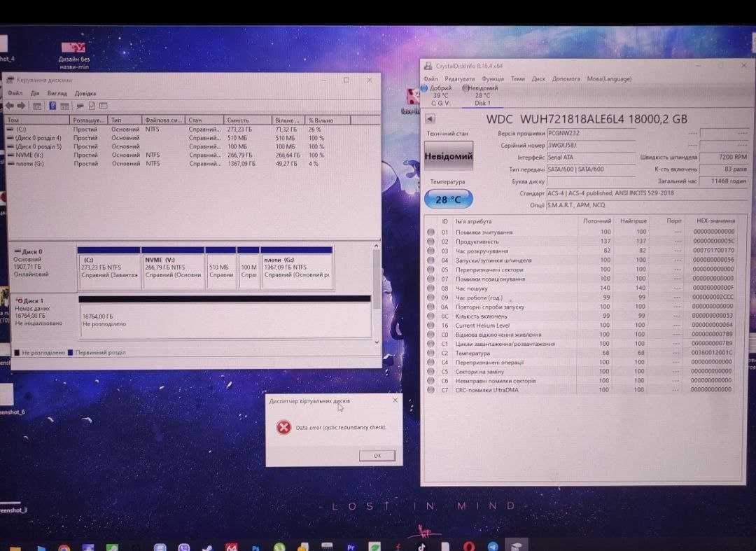Open the Диск menu in CrystalDiskInfo
The height and width of the screenshot is (551, 756).
[538, 78]
